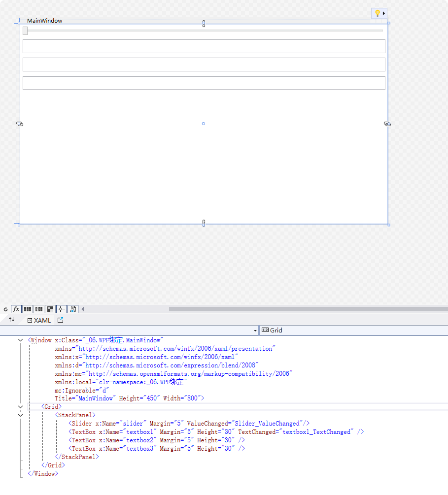Click the bottom-left resize handle of window

click(19, 225)
